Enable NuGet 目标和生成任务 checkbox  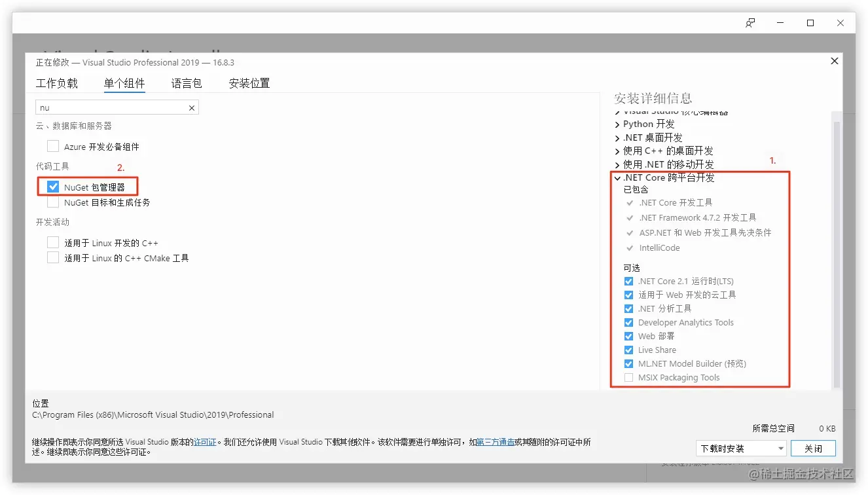(53, 202)
